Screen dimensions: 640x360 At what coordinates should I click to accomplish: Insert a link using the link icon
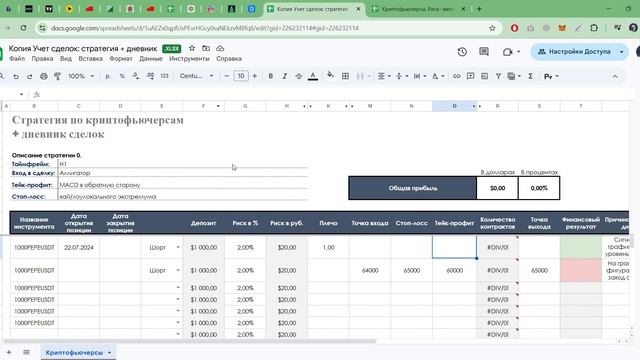pos(456,76)
